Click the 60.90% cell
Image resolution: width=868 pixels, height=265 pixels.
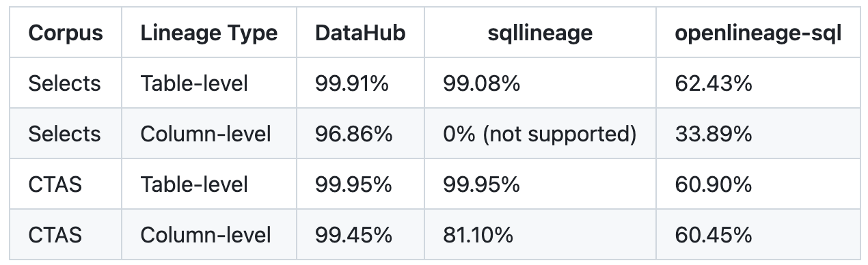click(714, 184)
